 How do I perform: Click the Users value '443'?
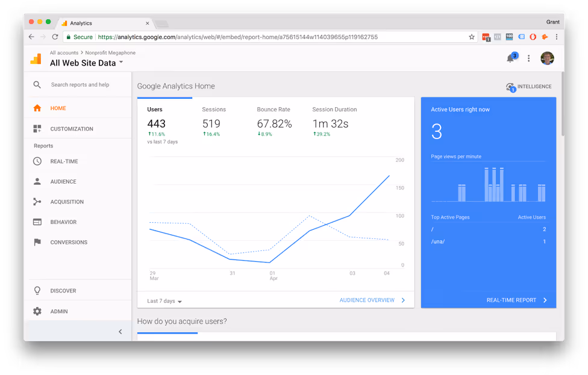pyautogui.click(x=157, y=123)
